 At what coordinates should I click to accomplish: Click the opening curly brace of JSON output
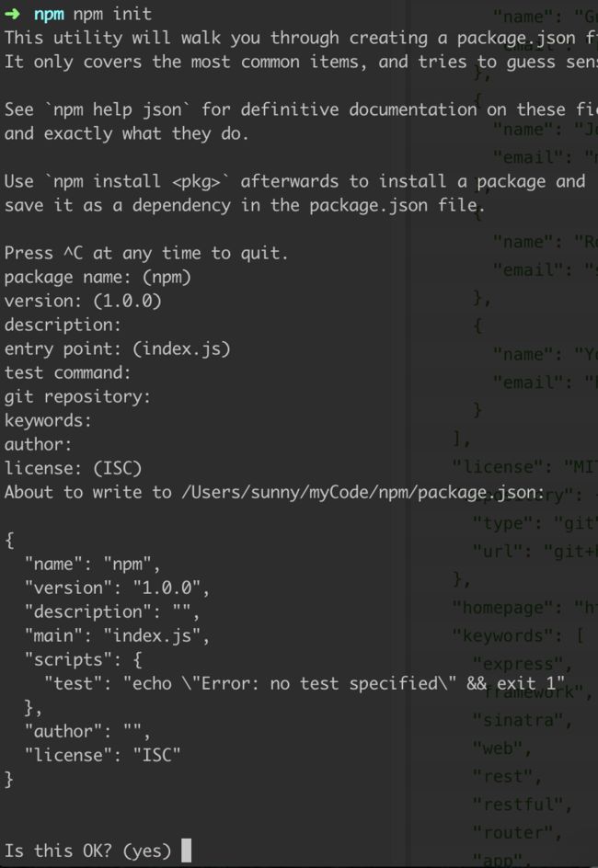(x=9, y=540)
